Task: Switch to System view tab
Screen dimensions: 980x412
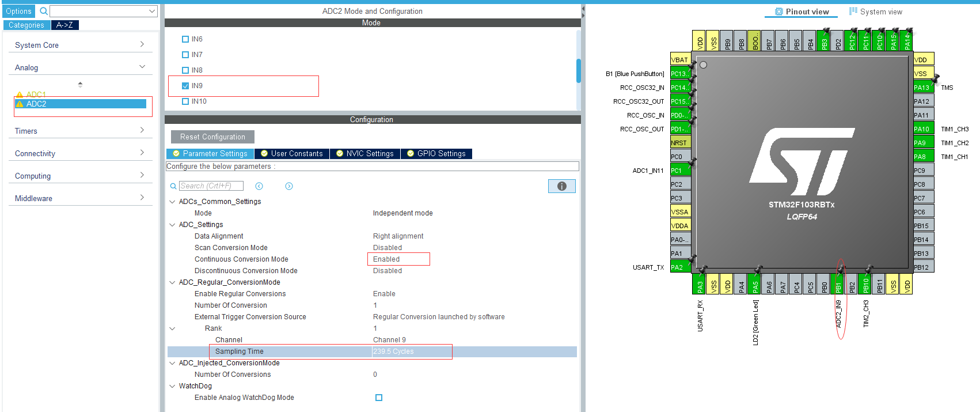Action: (x=875, y=12)
